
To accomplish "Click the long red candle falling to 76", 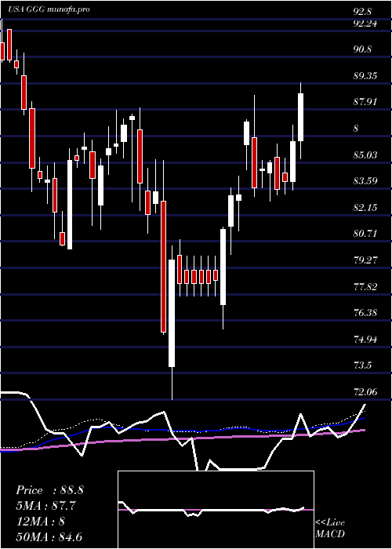I will tap(163, 267).
